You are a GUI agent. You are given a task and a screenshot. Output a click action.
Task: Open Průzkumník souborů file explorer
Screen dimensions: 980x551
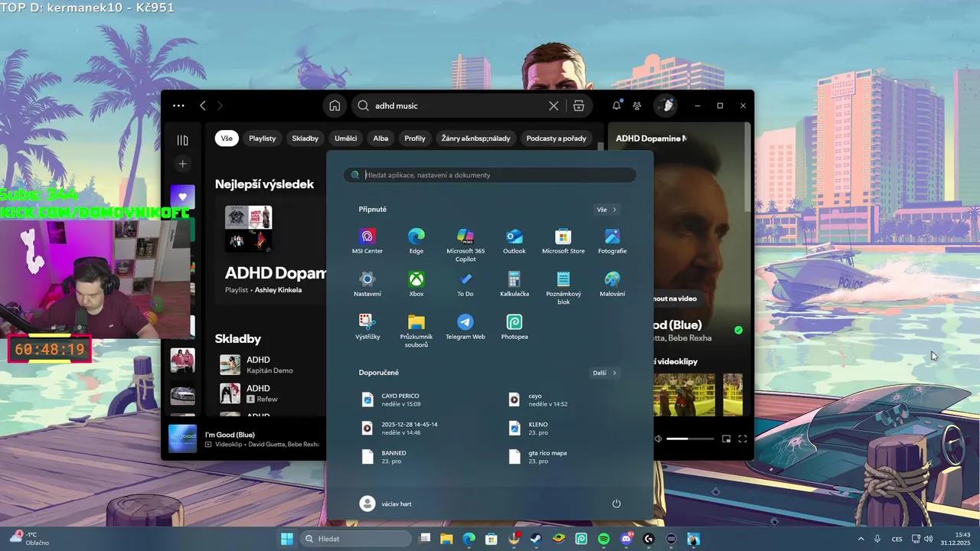(x=416, y=331)
